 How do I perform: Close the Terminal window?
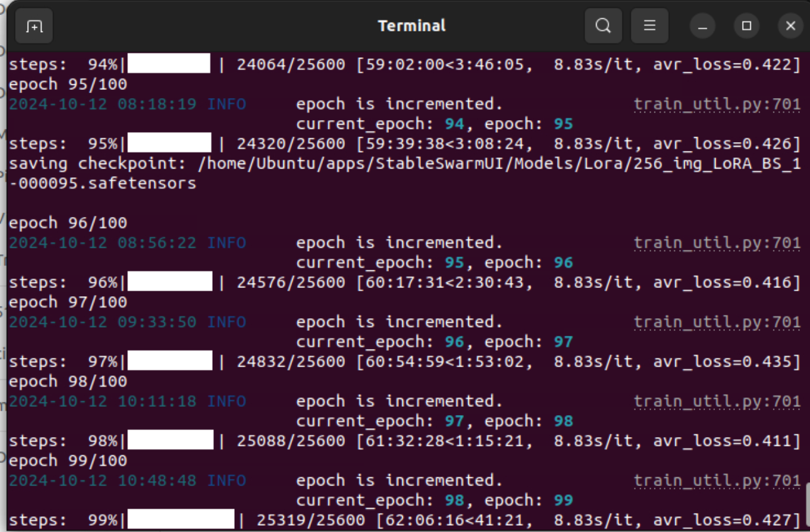[x=790, y=26]
